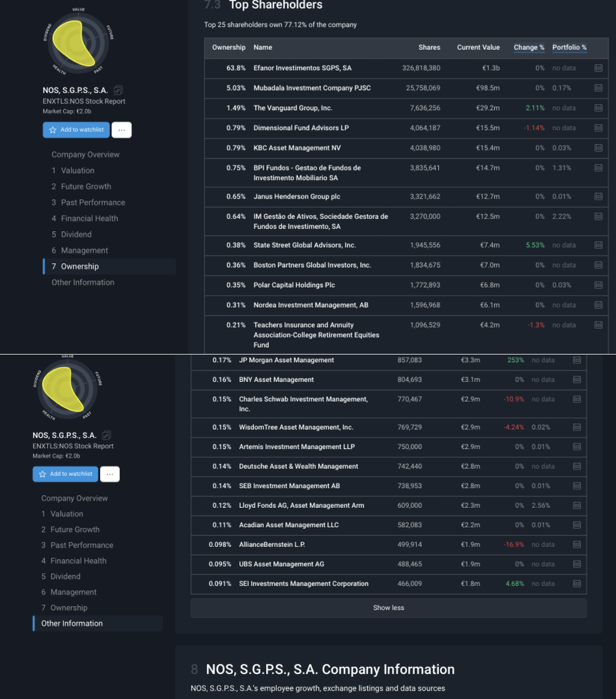The image size is (616, 699).
Task: Click the Ownership column header
Action: click(229, 48)
